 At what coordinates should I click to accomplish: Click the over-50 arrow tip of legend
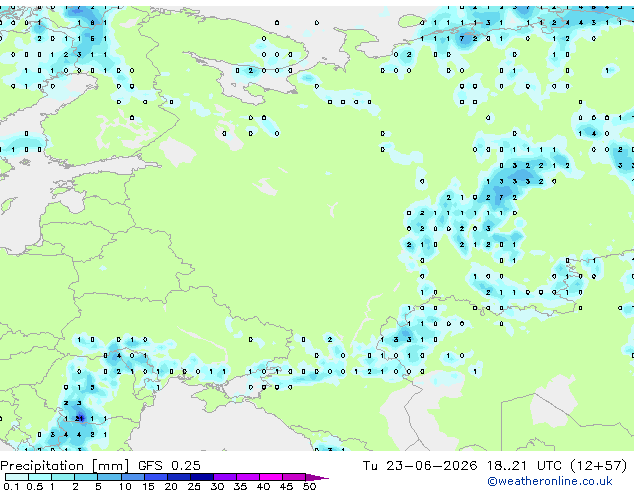[x=317, y=478]
